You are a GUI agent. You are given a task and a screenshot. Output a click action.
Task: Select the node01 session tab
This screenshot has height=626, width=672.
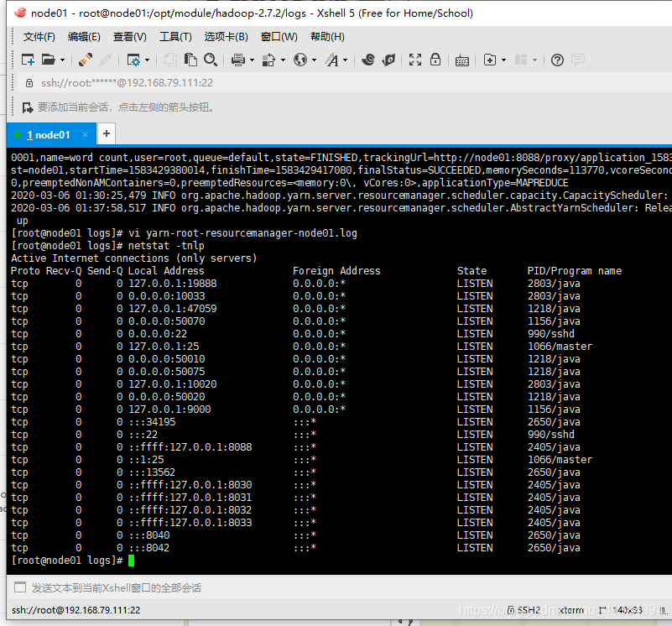(48, 133)
